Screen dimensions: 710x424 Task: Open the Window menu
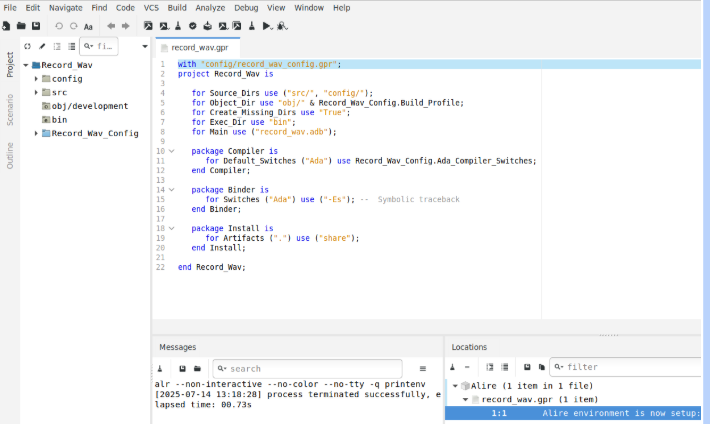tap(309, 8)
